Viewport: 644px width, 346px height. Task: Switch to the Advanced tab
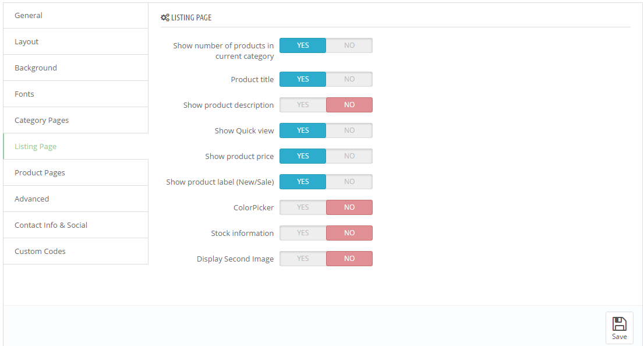click(x=76, y=199)
